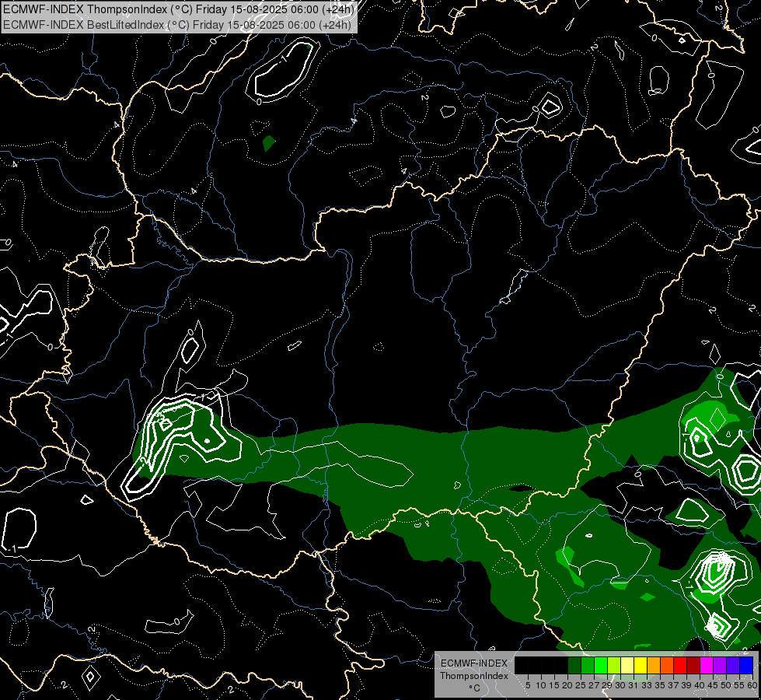
Task: Select the pale yellow 30-31 legend swatch
Action: click(x=627, y=665)
